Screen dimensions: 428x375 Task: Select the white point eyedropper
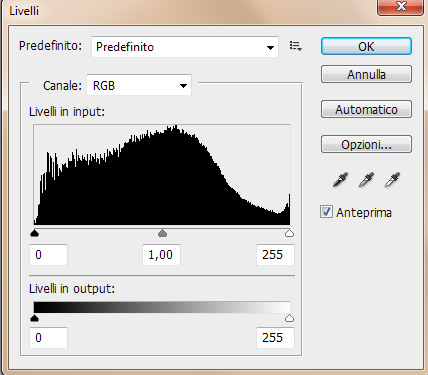[392, 180]
